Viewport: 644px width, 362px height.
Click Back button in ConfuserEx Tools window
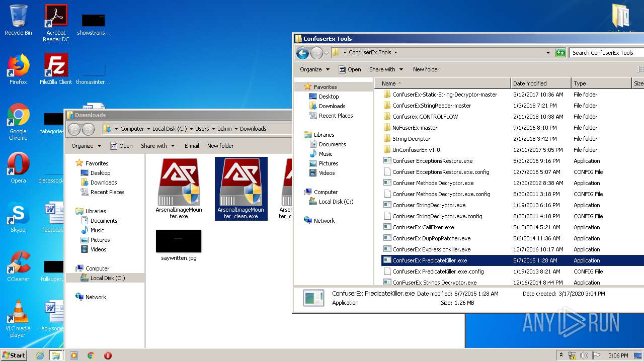(302, 52)
